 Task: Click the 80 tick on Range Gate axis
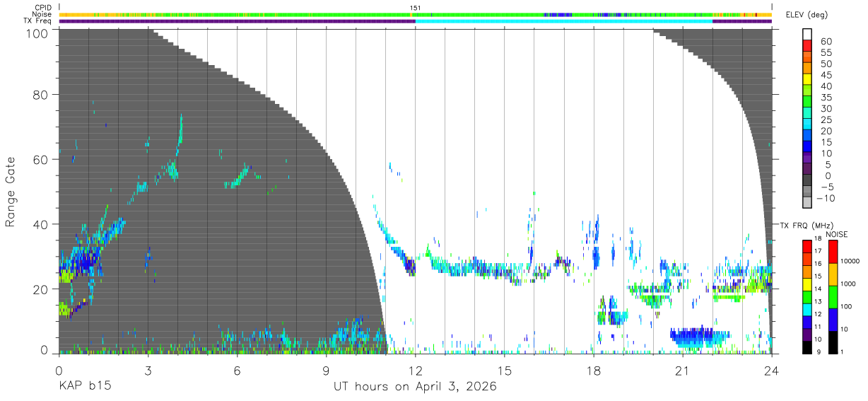pyautogui.click(x=41, y=94)
